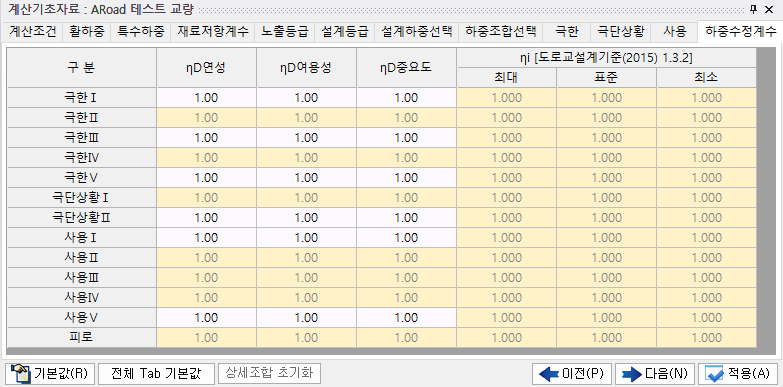783x387 pixels.
Task: Select the 특수하중 tab
Action: pyautogui.click(x=141, y=32)
